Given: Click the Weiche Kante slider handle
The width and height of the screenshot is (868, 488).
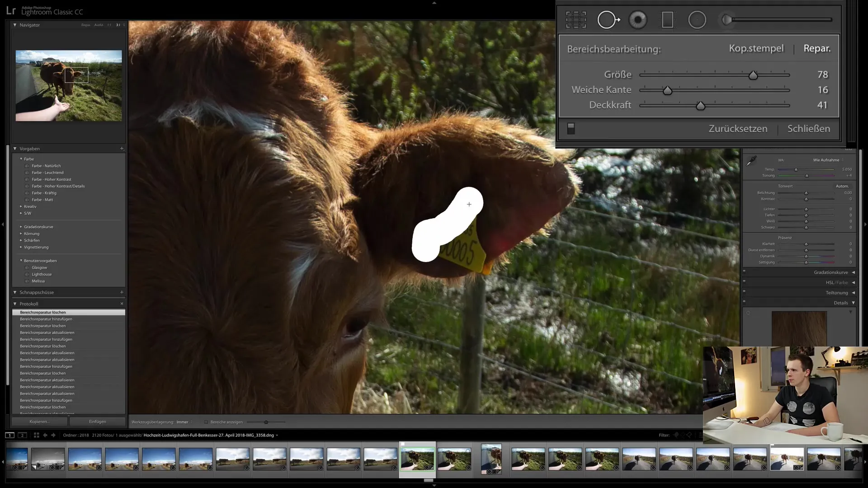Looking at the screenshot, I should coord(667,90).
